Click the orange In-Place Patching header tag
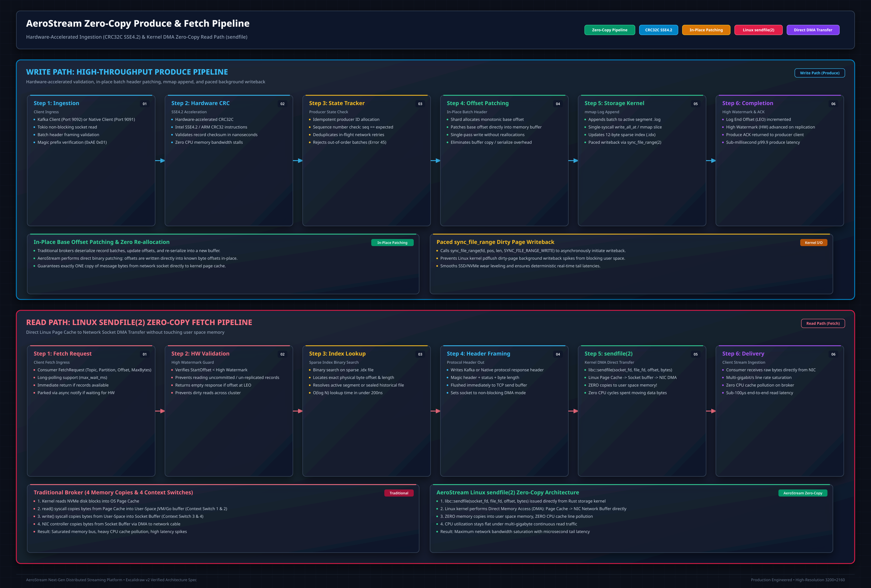Viewport: 871px width, 588px height. [x=706, y=30]
